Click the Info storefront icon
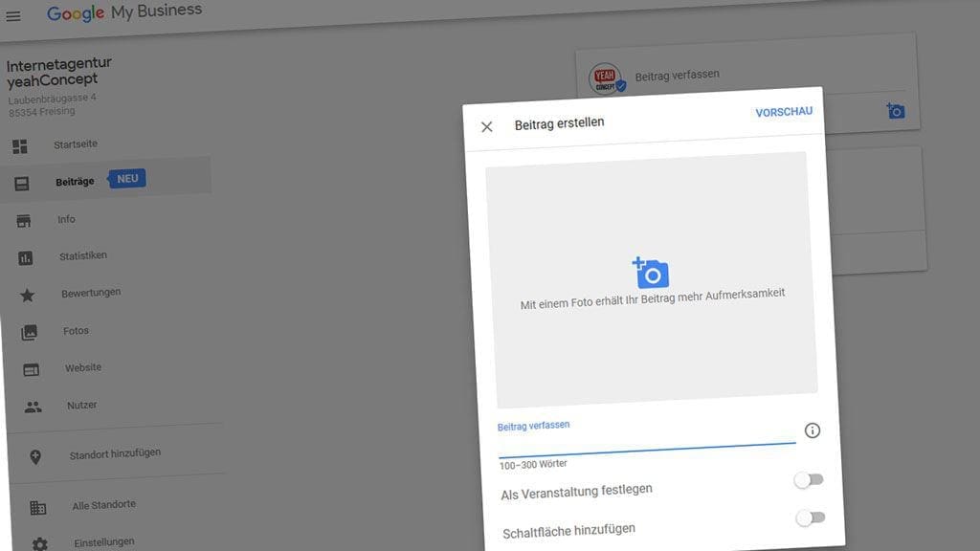 pyautogui.click(x=24, y=221)
